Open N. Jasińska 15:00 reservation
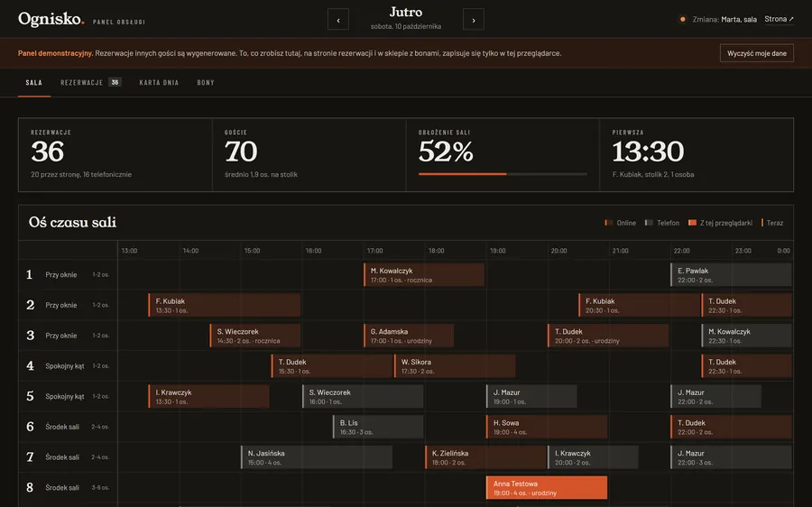This screenshot has height=507, width=812. (x=317, y=457)
